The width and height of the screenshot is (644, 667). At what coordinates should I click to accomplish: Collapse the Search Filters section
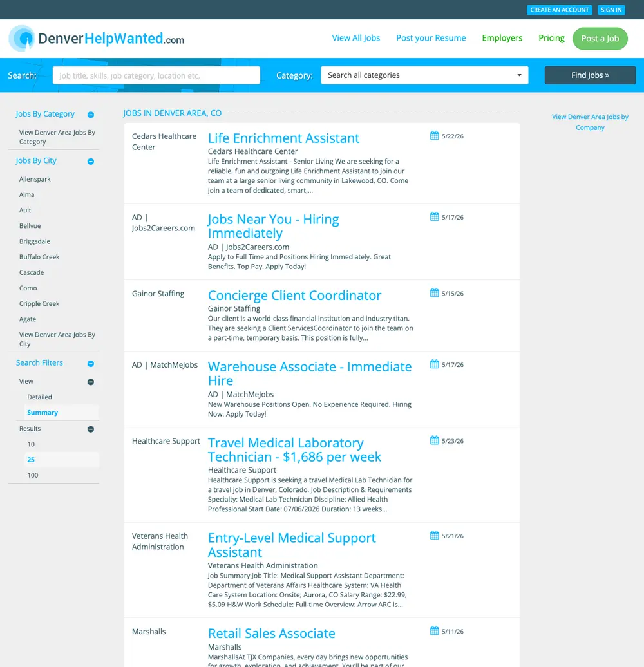[91, 364]
